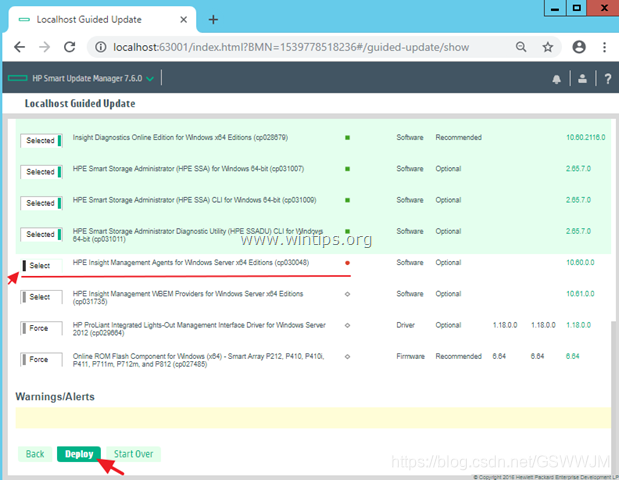This screenshot has height=480, width=619.
Task: Click status diamond of iLO Interface Driver row
Action: click(x=347, y=325)
